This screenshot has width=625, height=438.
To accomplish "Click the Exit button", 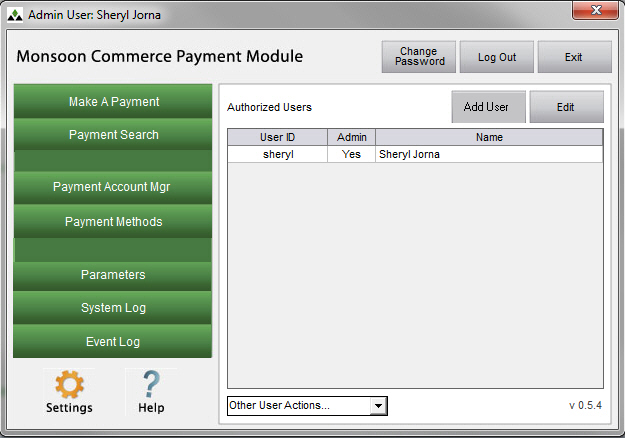I will click(574, 57).
